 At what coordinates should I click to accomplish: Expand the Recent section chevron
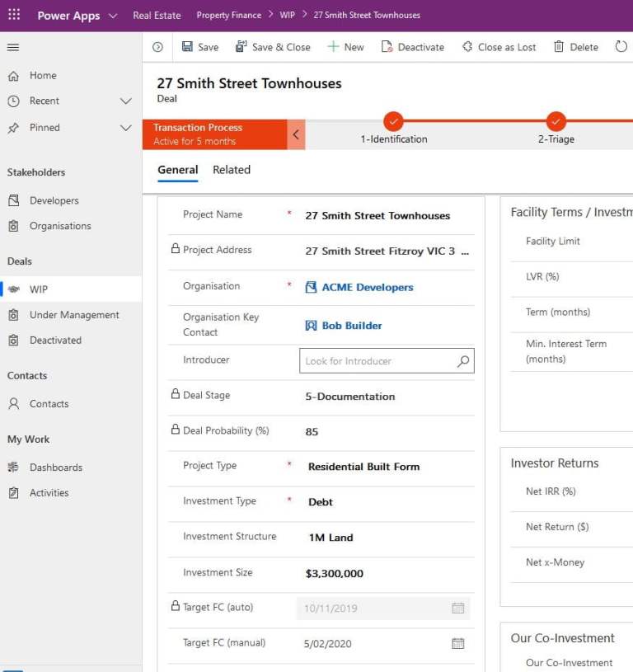[126, 101]
